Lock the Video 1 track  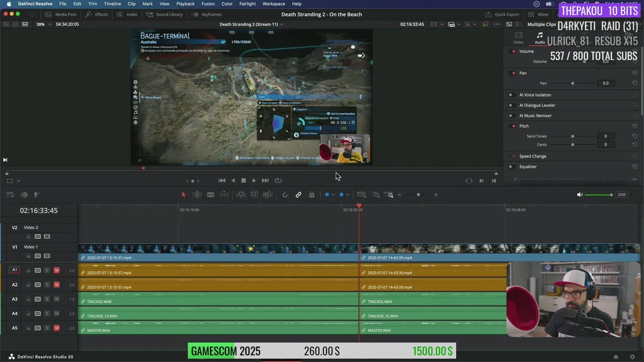[29, 256]
